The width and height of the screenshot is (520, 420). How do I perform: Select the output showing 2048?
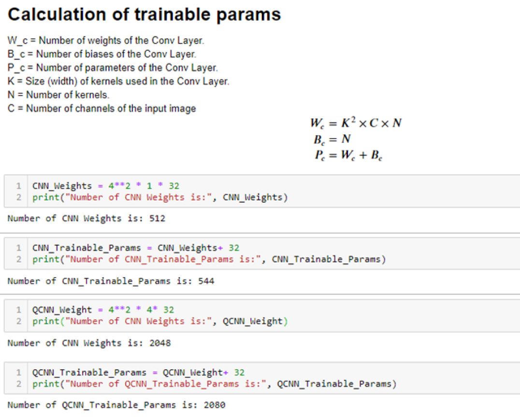click(89, 343)
